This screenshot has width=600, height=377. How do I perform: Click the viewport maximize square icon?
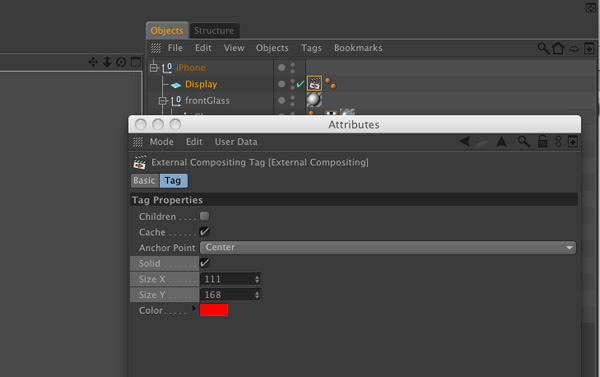coord(136,62)
